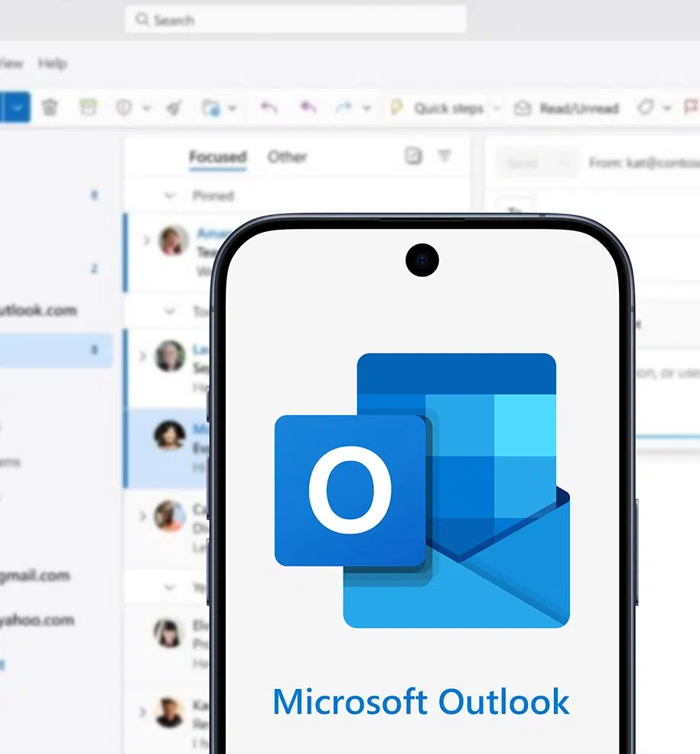700x754 pixels.
Task: Click the Send button in compose pane
Action: coord(523,164)
